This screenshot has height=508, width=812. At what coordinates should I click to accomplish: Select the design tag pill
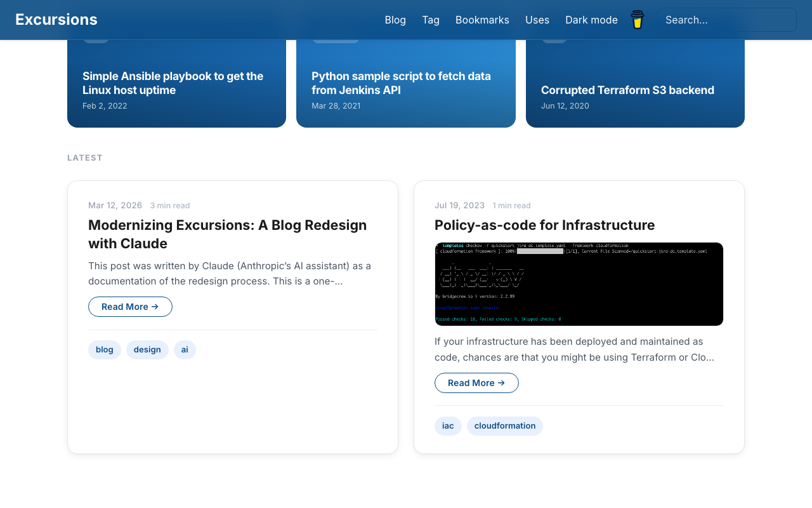(147, 349)
